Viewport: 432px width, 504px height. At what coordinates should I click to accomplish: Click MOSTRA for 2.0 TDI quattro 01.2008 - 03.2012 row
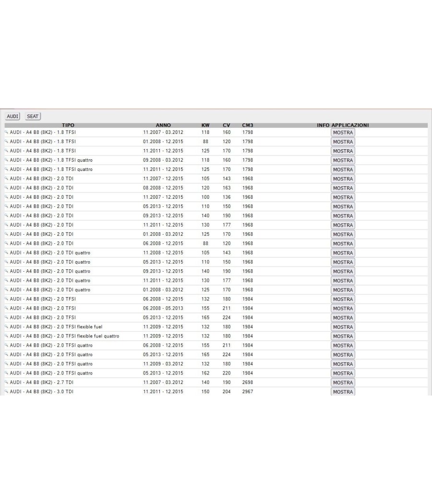point(343,290)
